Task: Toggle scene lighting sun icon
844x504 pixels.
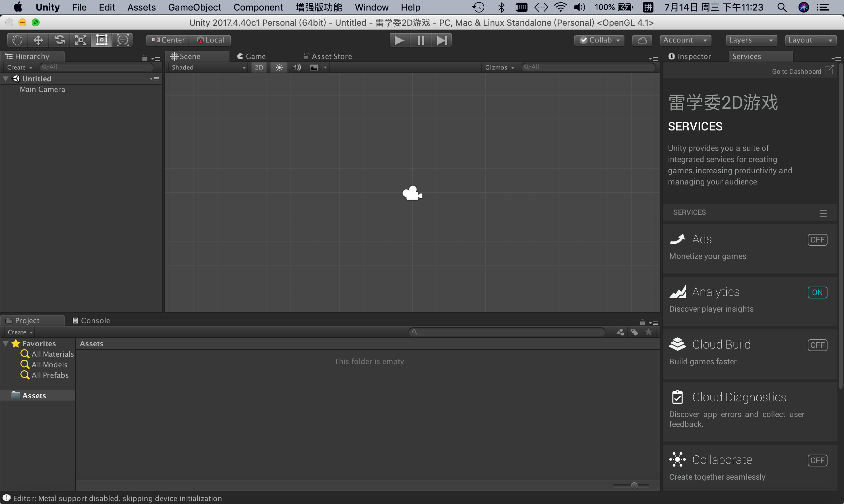Action: [x=279, y=67]
